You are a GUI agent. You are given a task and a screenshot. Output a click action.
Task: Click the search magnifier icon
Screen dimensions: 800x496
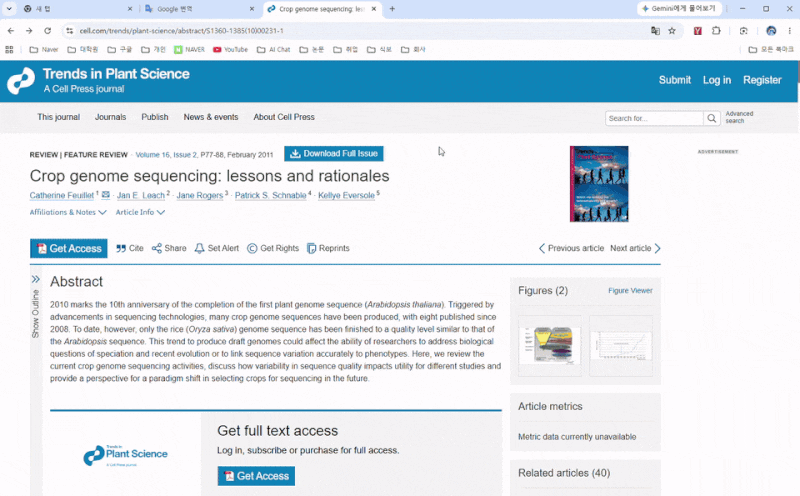pos(711,118)
